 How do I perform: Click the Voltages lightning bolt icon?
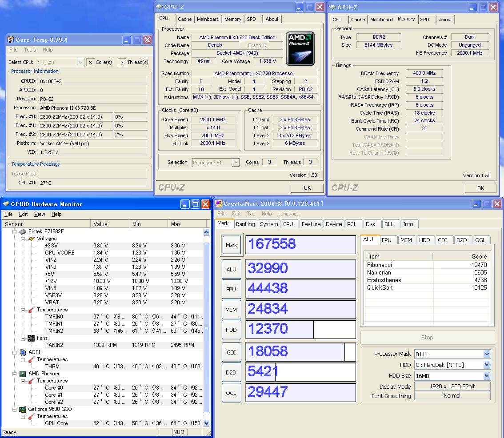[31, 239]
